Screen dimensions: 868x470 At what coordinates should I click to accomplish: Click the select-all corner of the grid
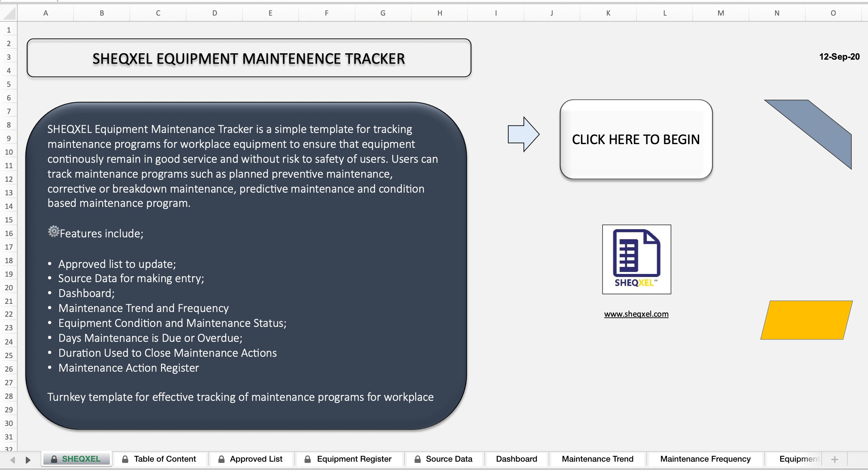(8, 13)
